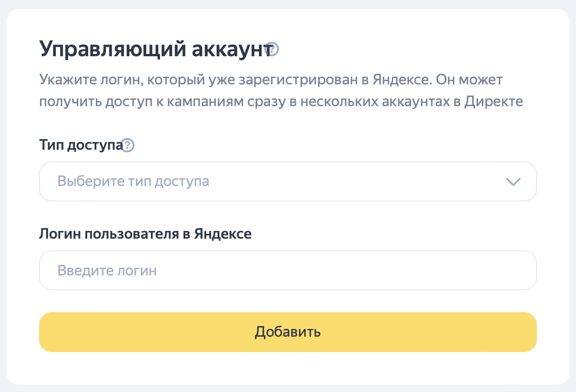The image size is (576, 392).
Task: Focus the Введите логин input field
Action: [x=288, y=270]
